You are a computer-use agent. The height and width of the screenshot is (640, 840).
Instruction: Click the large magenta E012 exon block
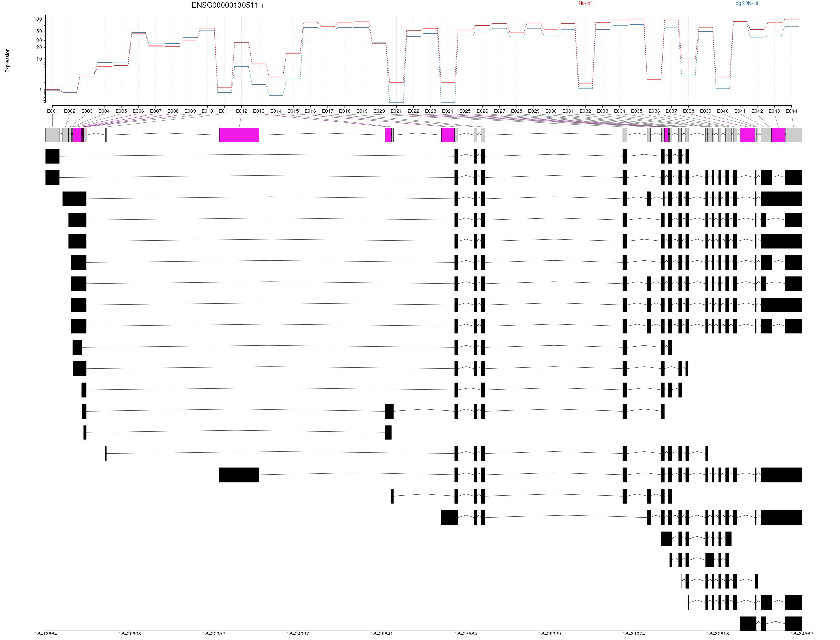239,135
